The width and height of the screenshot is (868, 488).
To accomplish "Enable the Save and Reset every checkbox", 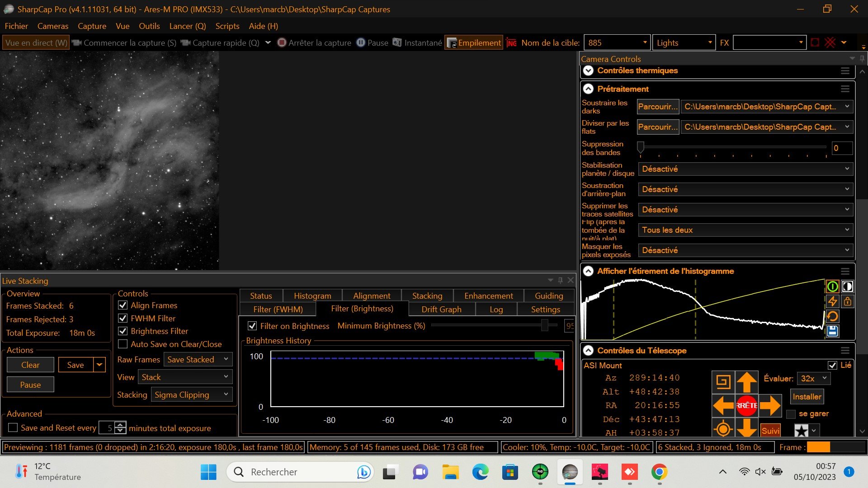I will (13, 428).
